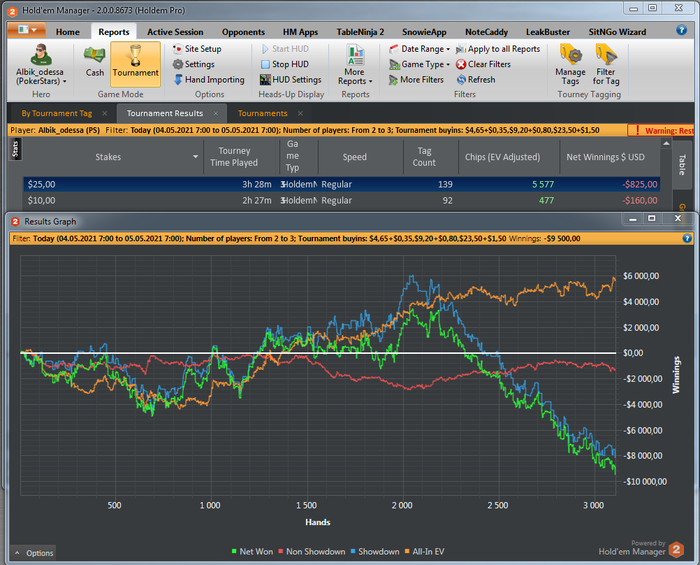Viewport: 700px width, 565px height.
Task: Open the HM Apps tab
Action: [x=300, y=32]
